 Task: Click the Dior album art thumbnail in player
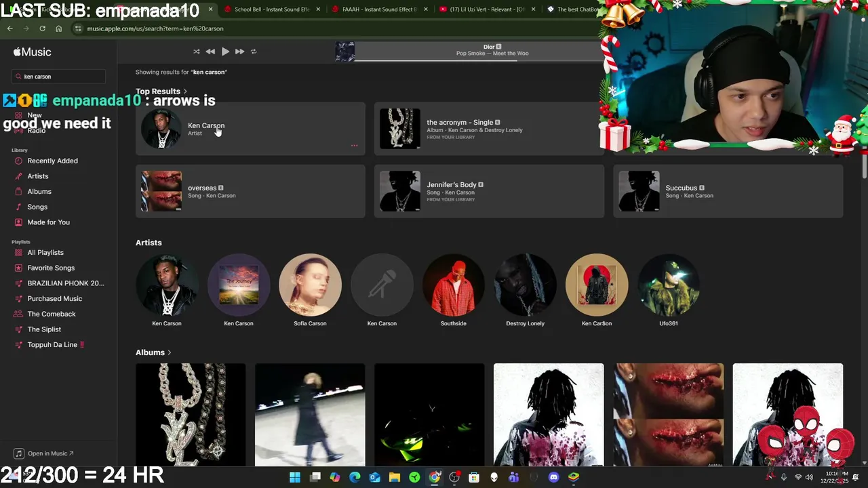pyautogui.click(x=344, y=52)
